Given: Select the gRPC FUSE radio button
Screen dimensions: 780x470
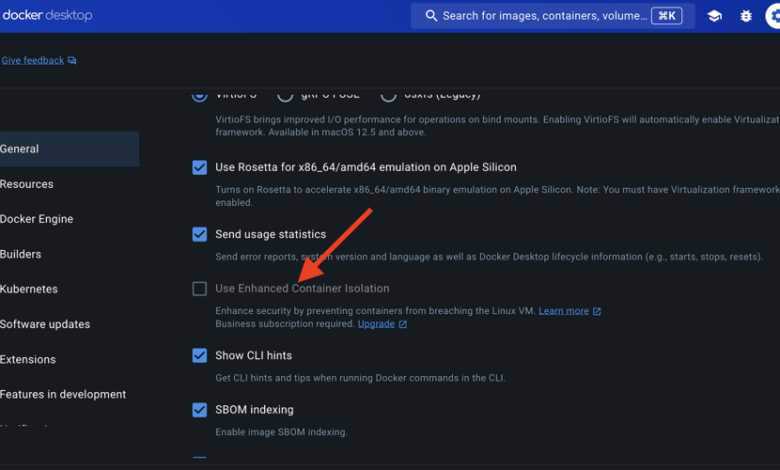Looking at the screenshot, I should [x=285, y=95].
